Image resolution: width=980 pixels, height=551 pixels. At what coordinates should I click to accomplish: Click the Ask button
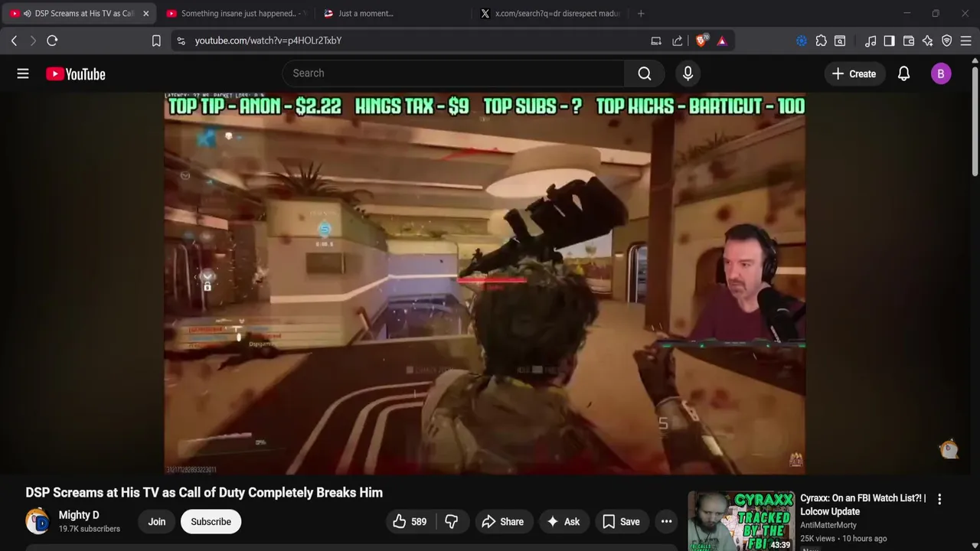click(563, 522)
